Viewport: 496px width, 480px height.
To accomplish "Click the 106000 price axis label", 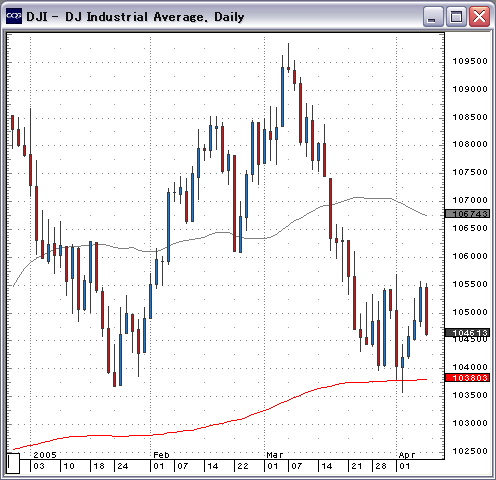I will coord(470,256).
